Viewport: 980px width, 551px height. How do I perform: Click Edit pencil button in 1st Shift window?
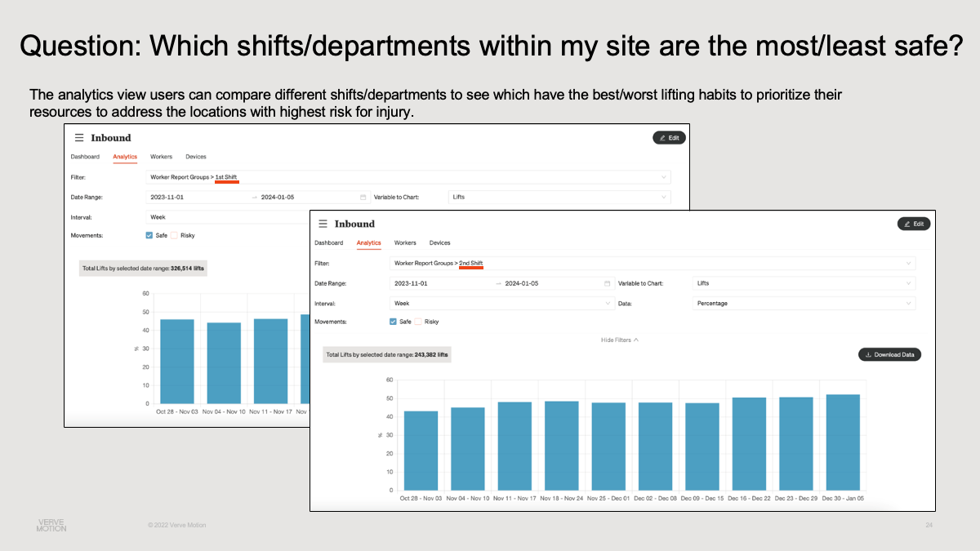(669, 138)
